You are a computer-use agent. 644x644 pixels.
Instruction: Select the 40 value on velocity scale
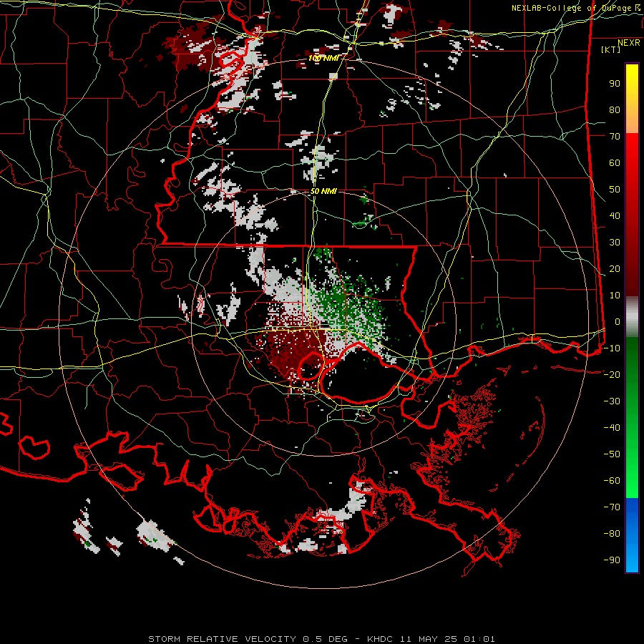[615, 215]
